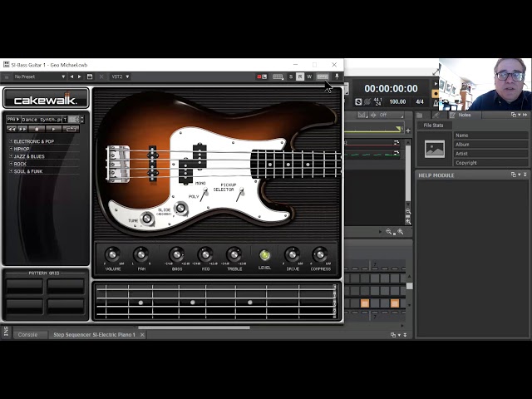Open the plugin keyboard icon
Image resolution: width=532 pixels, height=399 pixels.
pos(278,76)
